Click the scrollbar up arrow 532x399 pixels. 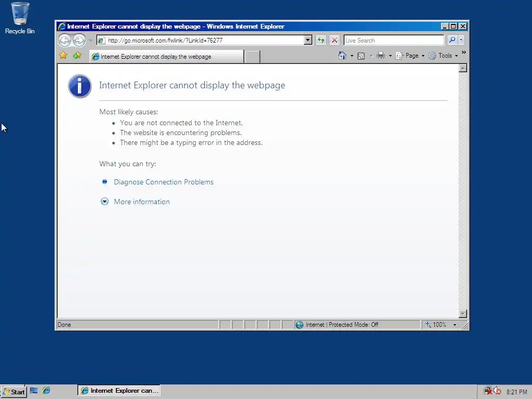463,68
